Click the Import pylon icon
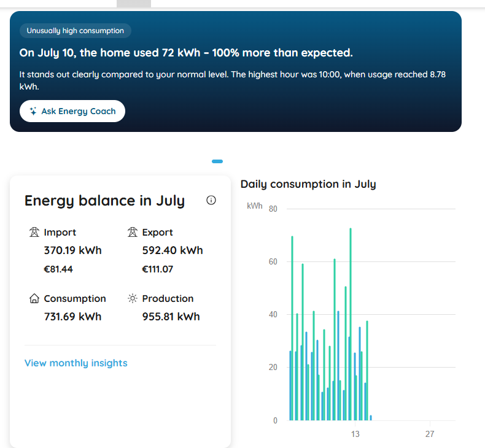This screenshot has height=448, width=485. pyautogui.click(x=34, y=232)
